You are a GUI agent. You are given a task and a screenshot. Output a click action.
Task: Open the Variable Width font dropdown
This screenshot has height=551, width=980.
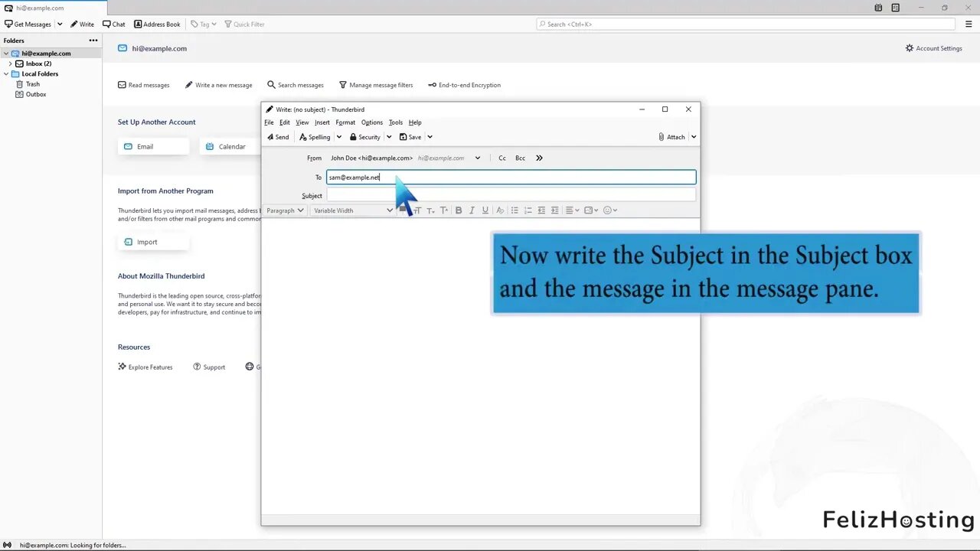coord(353,210)
